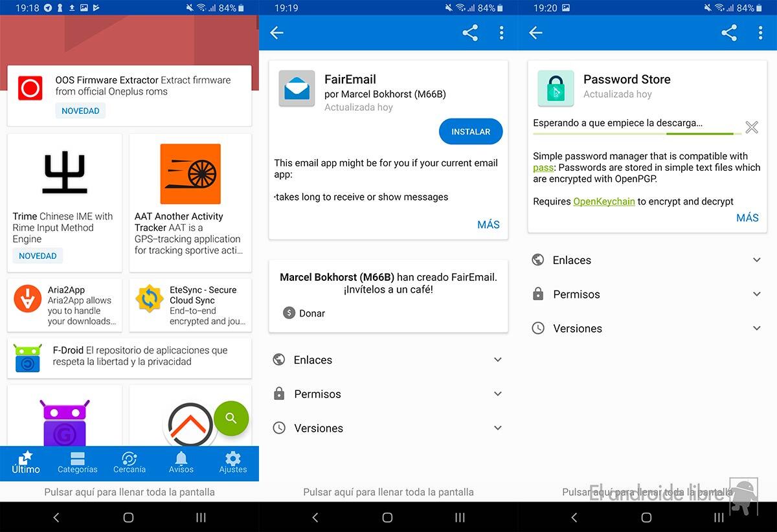Tap the Android back button on FairEmail screen
777x532 pixels.
coord(315,517)
